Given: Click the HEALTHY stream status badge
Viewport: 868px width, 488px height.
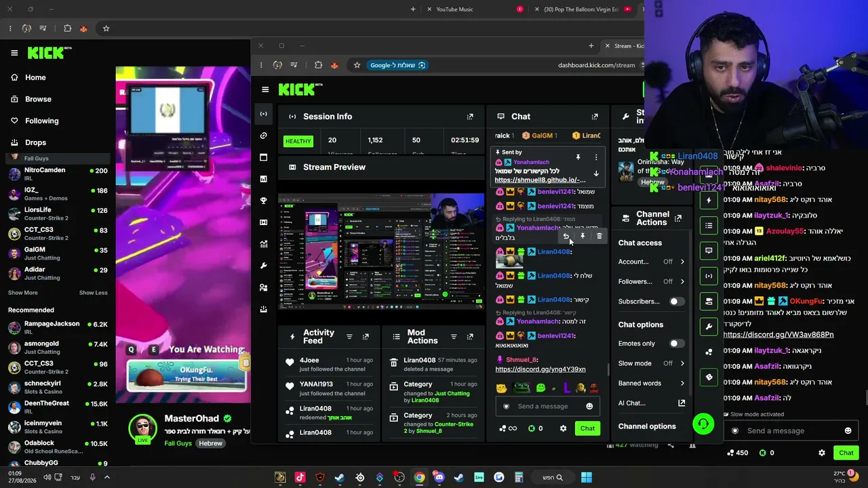Looking at the screenshot, I should pos(298,141).
